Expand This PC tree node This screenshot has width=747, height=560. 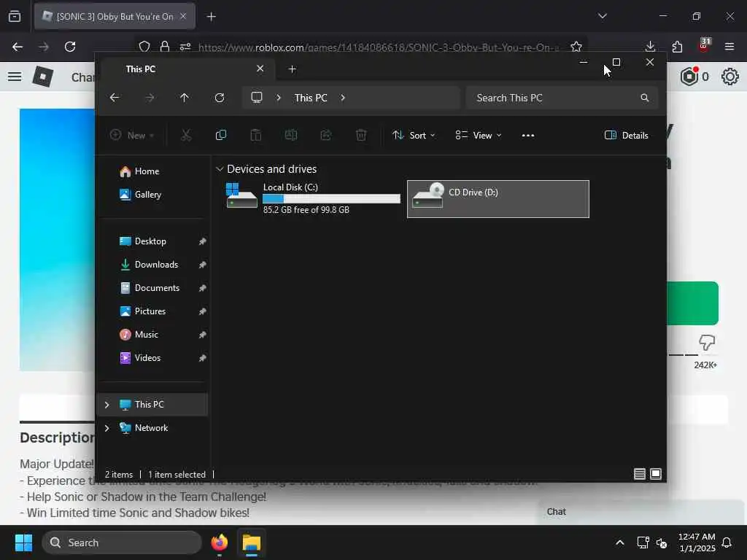107,404
